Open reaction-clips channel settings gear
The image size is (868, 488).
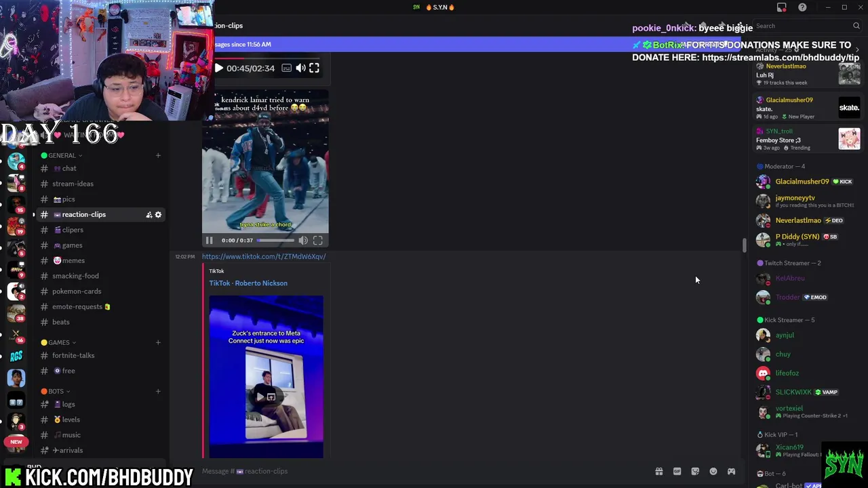coord(158,215)
